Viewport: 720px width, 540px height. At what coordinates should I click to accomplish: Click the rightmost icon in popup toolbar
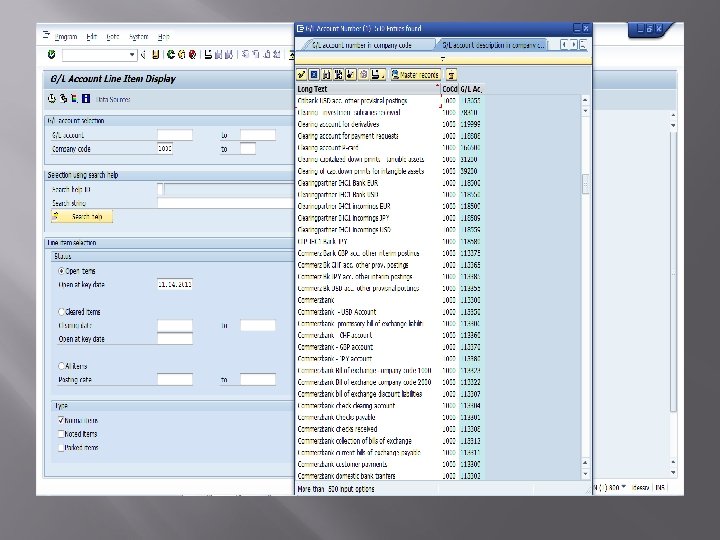451,74
